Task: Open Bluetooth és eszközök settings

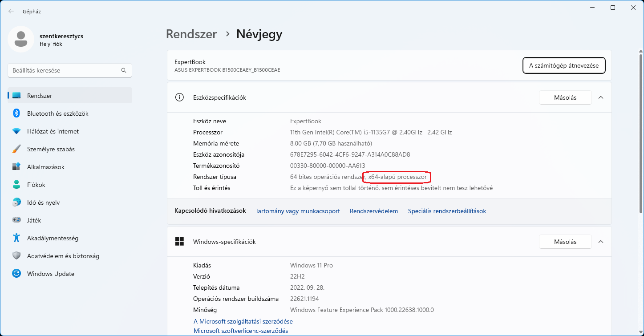Action: 70,113
